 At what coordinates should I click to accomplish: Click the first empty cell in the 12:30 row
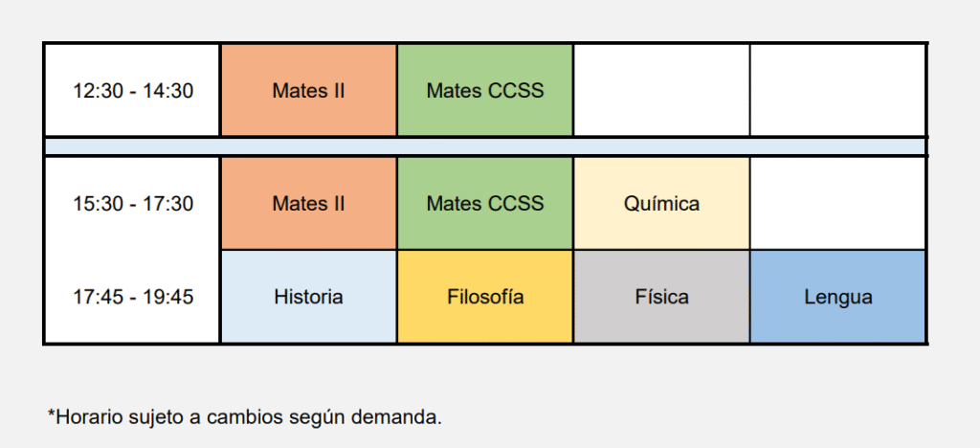click(x=661, y=90)
